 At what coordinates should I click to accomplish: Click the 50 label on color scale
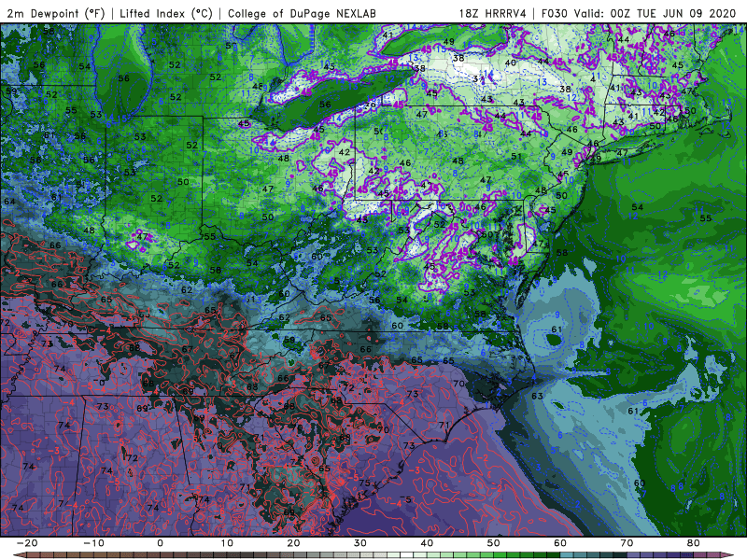coord(494,543)
